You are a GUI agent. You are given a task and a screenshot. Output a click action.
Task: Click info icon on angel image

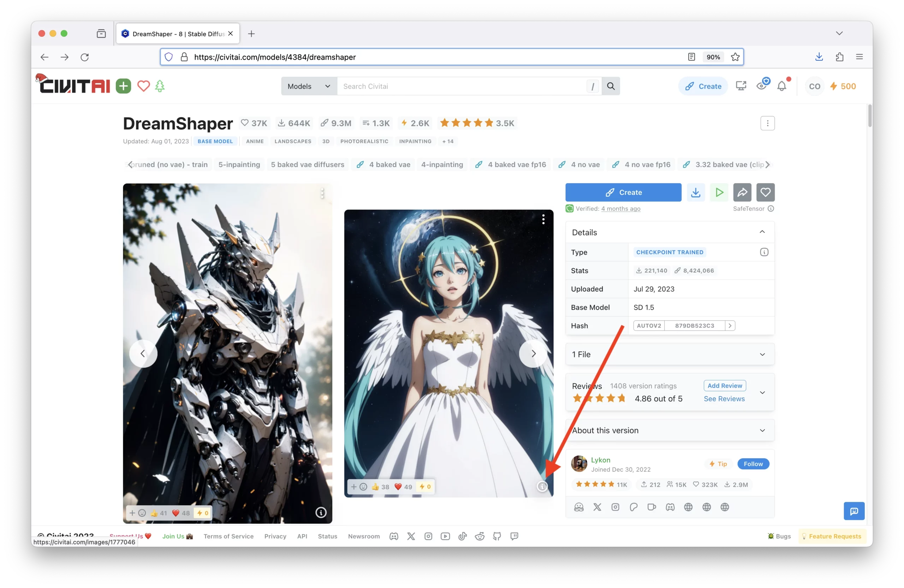[x=542, y=486]
